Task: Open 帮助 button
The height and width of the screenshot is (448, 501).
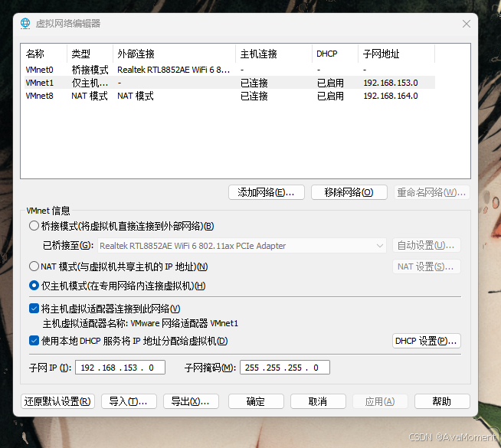Action: tap(442, 401)
